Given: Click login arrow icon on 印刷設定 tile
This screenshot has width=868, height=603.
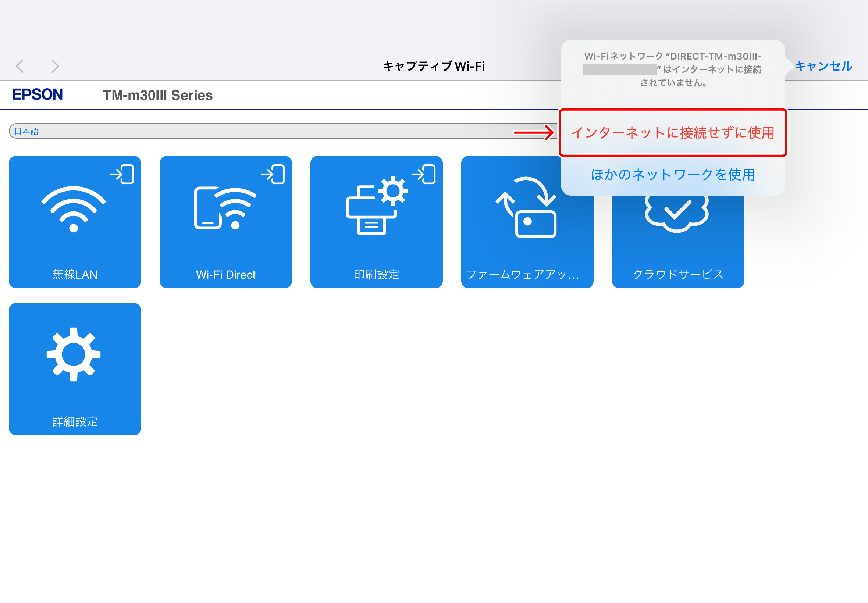Looking at the screenshot, I should coord(424,174).
